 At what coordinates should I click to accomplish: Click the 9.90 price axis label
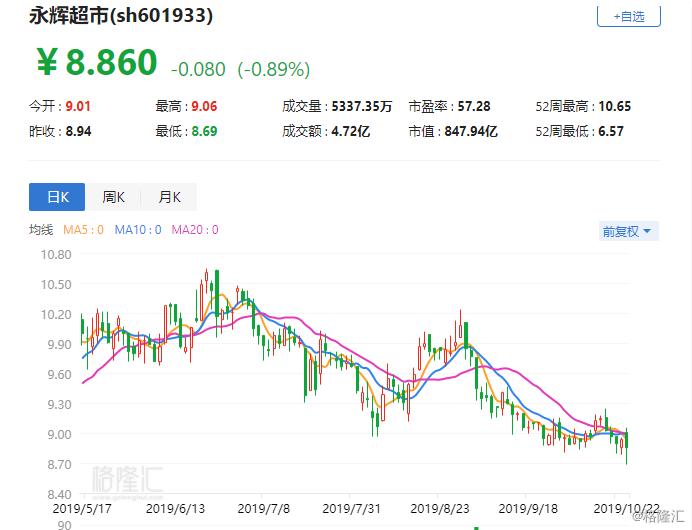(x=59, y=345)
